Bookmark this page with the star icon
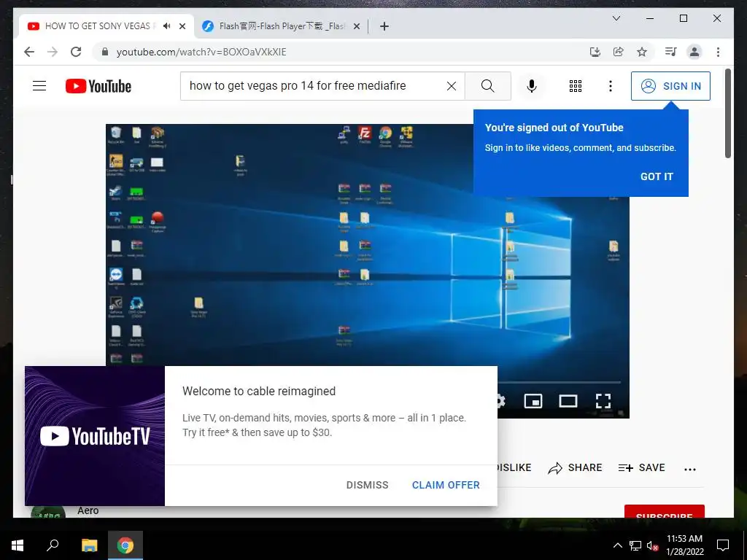 point(642,52)
